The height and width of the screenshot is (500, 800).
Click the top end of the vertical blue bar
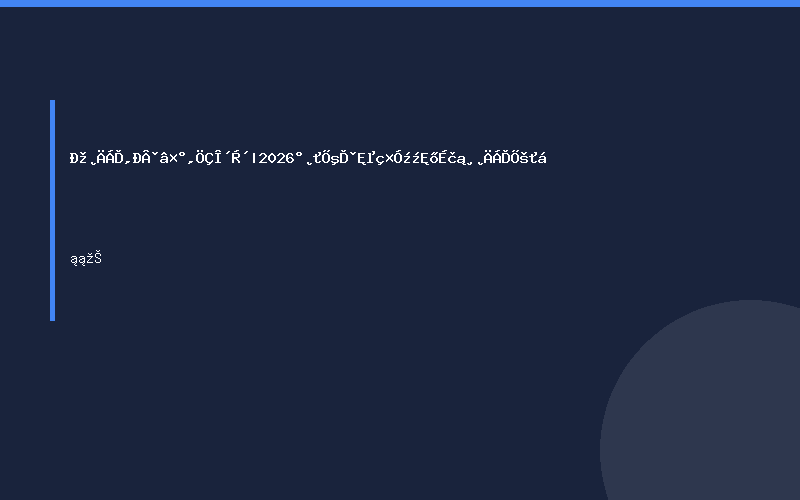click(53, 102)
